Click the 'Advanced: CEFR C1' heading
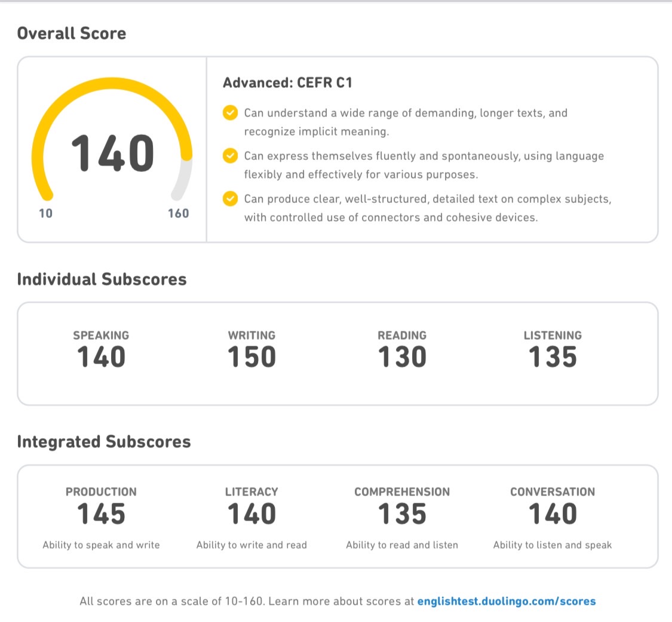 [x=287, y=82]
